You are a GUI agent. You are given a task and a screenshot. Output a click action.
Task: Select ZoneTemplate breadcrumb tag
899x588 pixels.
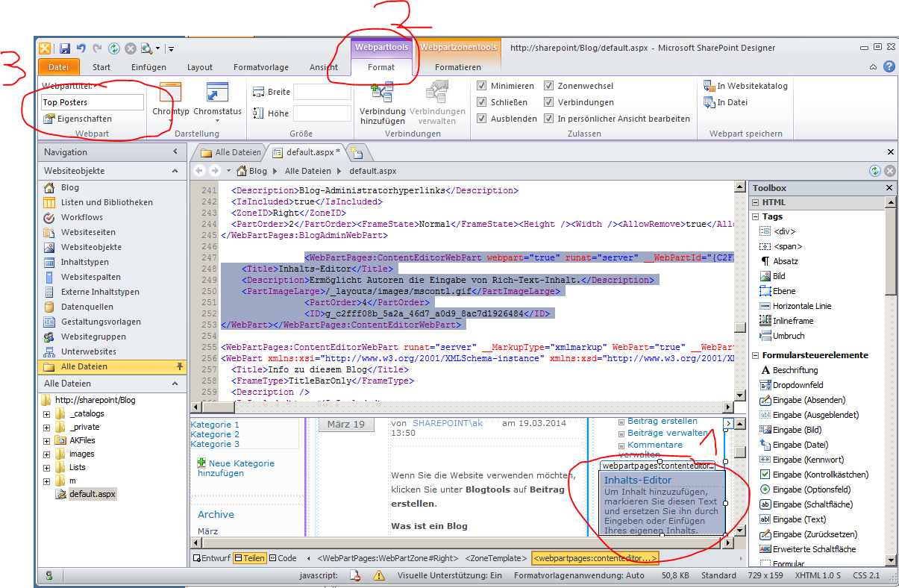coord(497,557)
